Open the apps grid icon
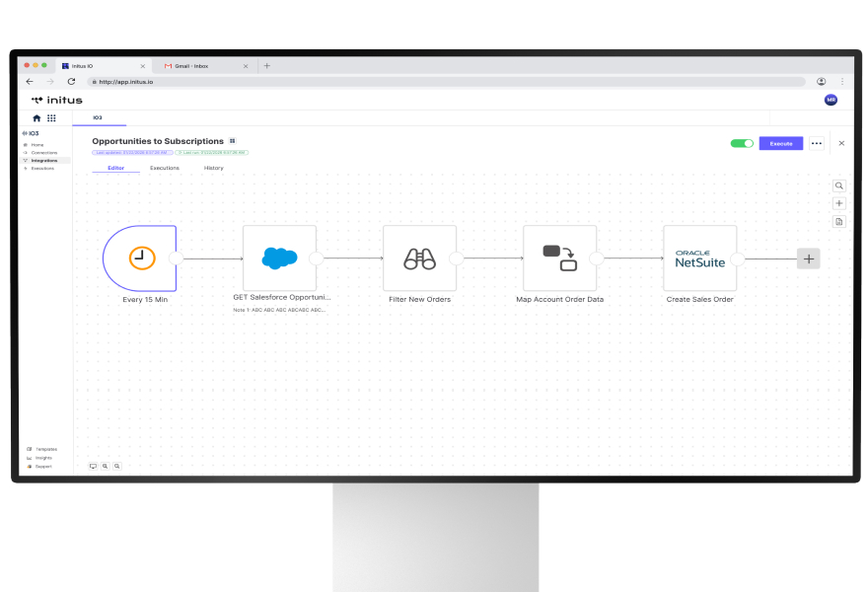Screen dimensions: 868x592 pos(51,118)
